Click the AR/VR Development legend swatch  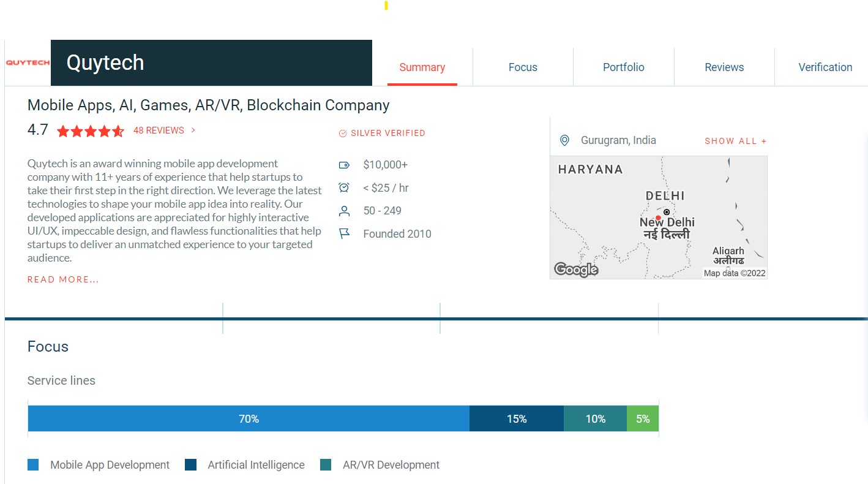click(326, 465)
